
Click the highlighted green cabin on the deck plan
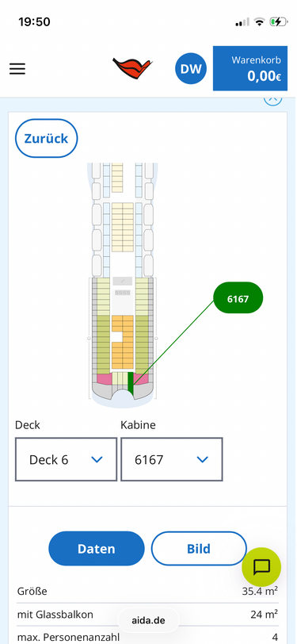point(131,381)
